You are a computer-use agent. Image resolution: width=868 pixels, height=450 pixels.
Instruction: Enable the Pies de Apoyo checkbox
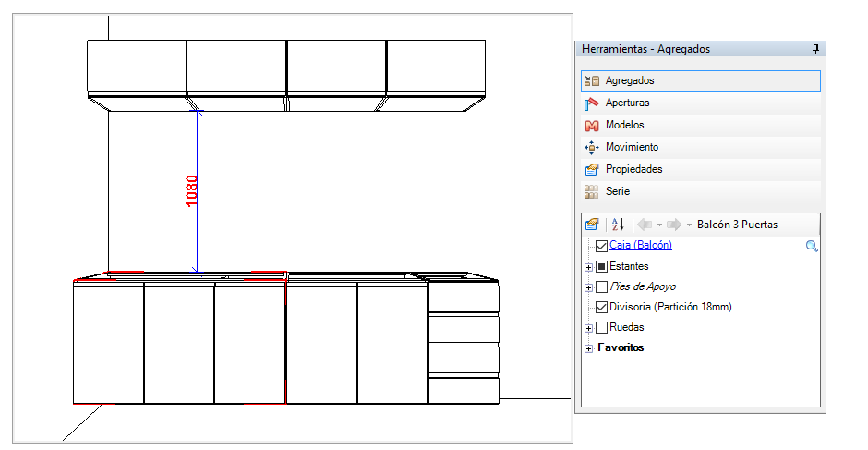coord(602,286)
